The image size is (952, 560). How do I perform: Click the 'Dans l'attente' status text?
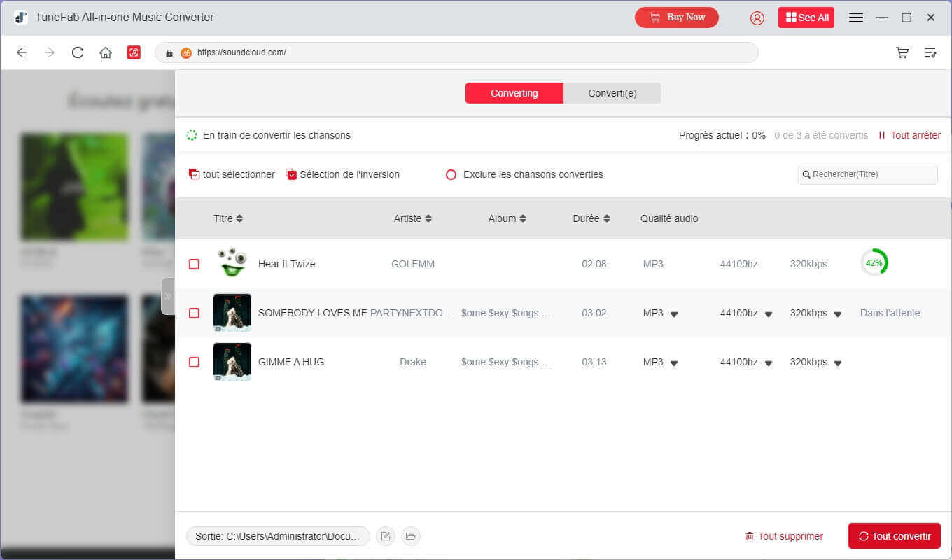tap(890, 313)
